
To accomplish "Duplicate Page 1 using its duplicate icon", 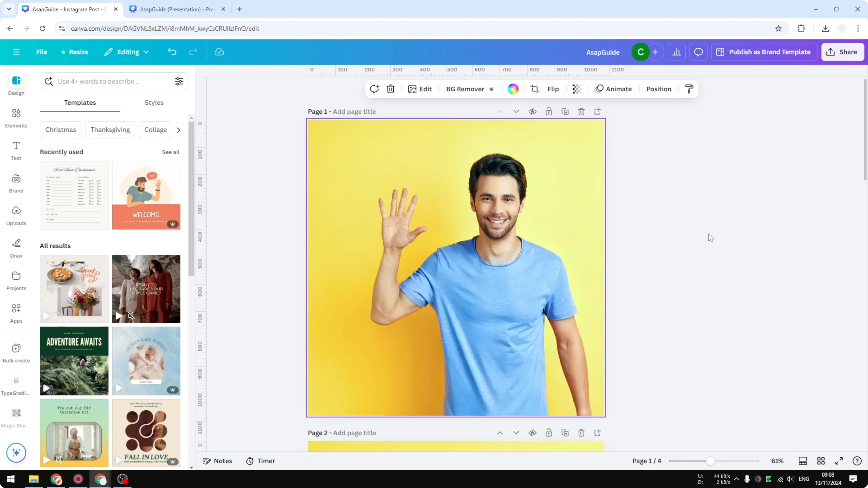I will [565, 111].
